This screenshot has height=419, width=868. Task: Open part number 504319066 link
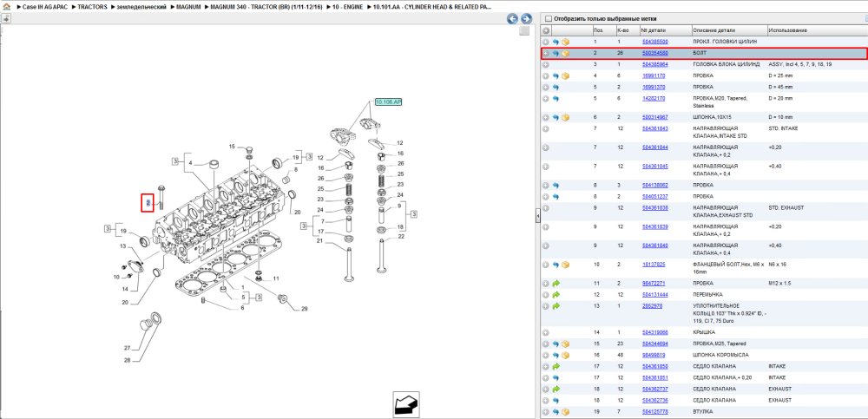[x=654, y=332]
